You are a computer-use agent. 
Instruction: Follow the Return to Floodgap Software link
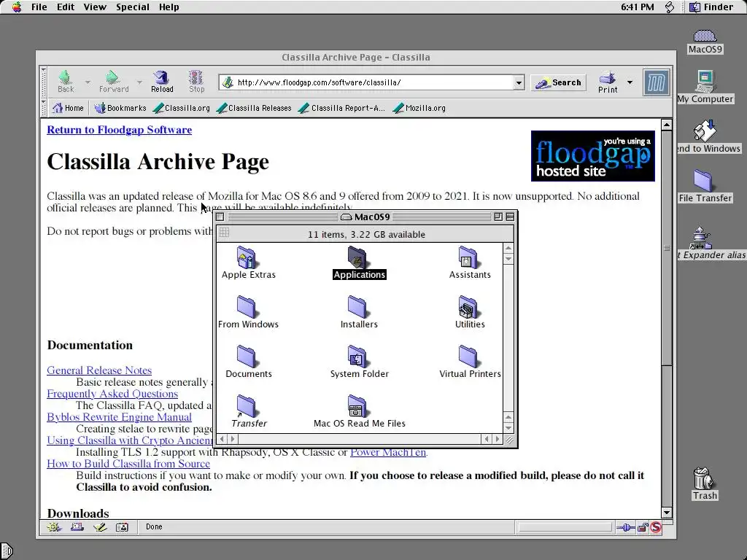click(x=119, y=130)
